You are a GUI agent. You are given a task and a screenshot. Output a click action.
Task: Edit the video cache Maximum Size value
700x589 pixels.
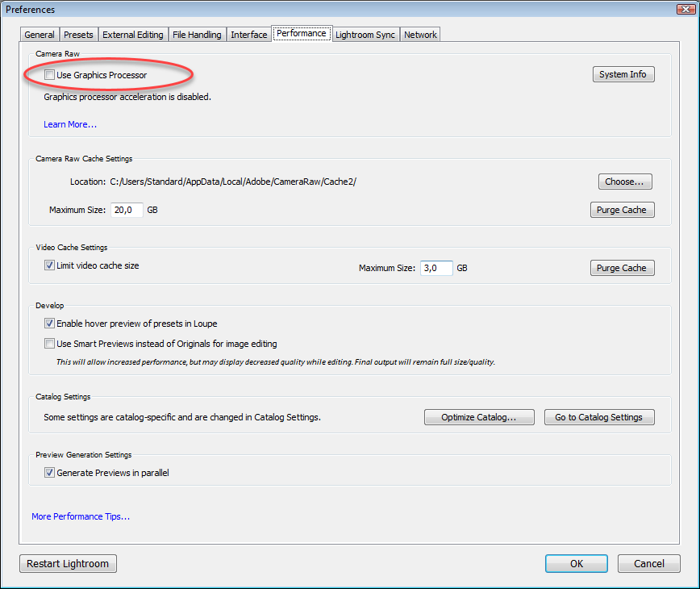(x=435, y=267)
